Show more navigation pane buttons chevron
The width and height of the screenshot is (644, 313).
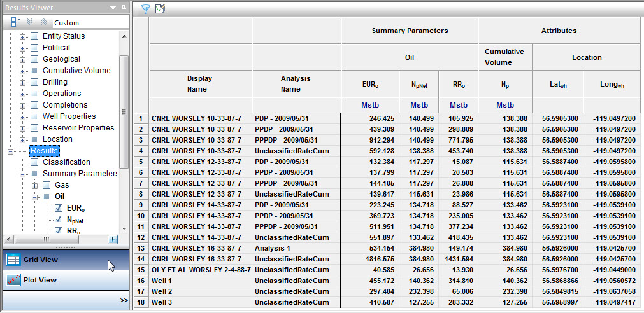124,300
